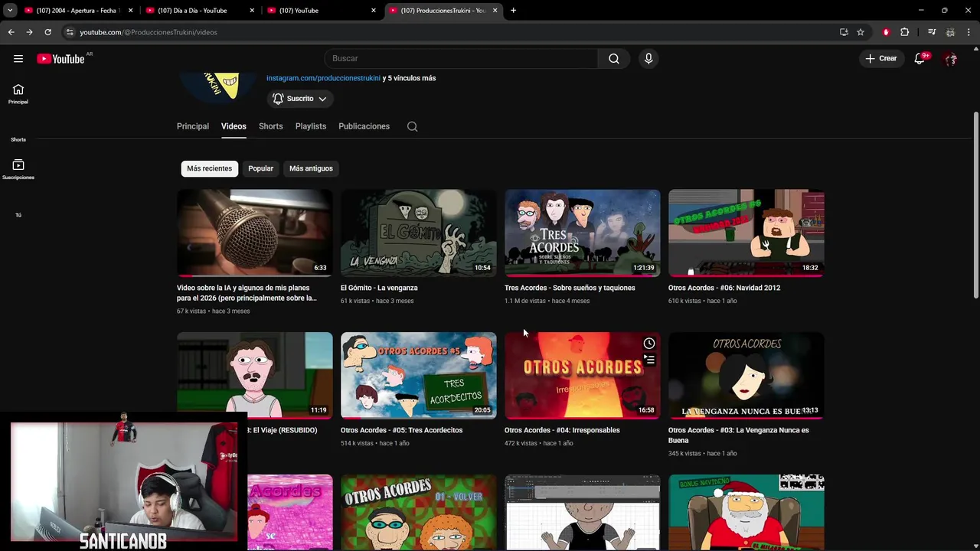Screen dimensions: 980x551
Task: Switch to channel Principal tab
Action: [193, 126]
